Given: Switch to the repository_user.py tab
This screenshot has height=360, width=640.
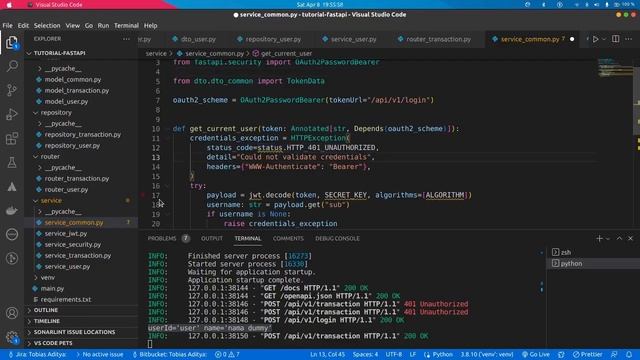Looking at the screenshot, I should point(273,39).
